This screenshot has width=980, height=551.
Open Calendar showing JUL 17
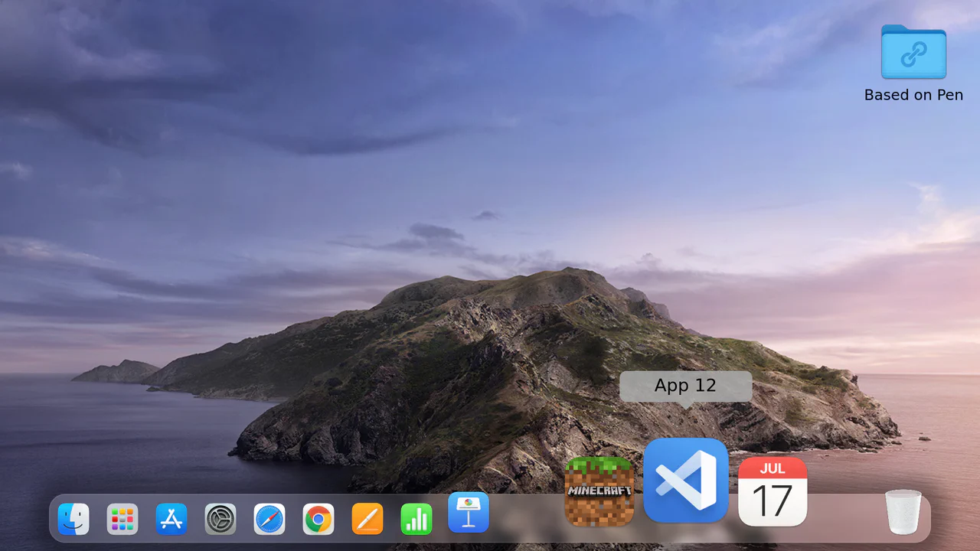click(x=773, y=491)
